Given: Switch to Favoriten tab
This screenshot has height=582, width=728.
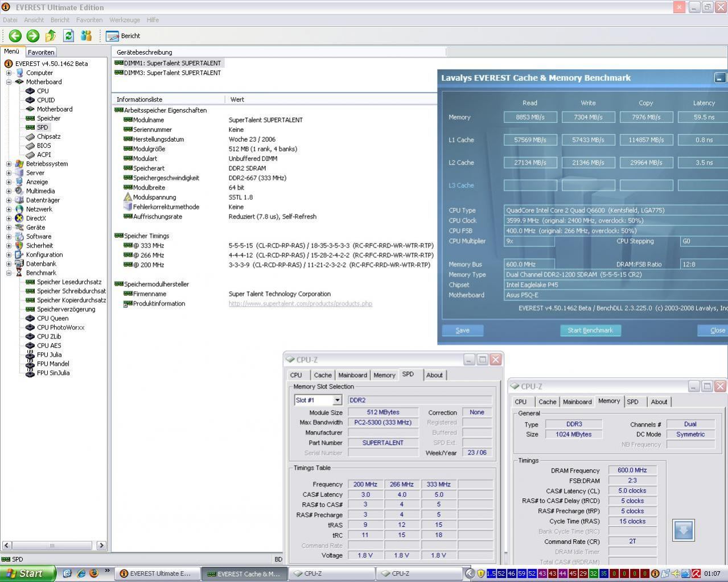Looking at the screenshot, I should pyautogui.click(x=41, y=52).
